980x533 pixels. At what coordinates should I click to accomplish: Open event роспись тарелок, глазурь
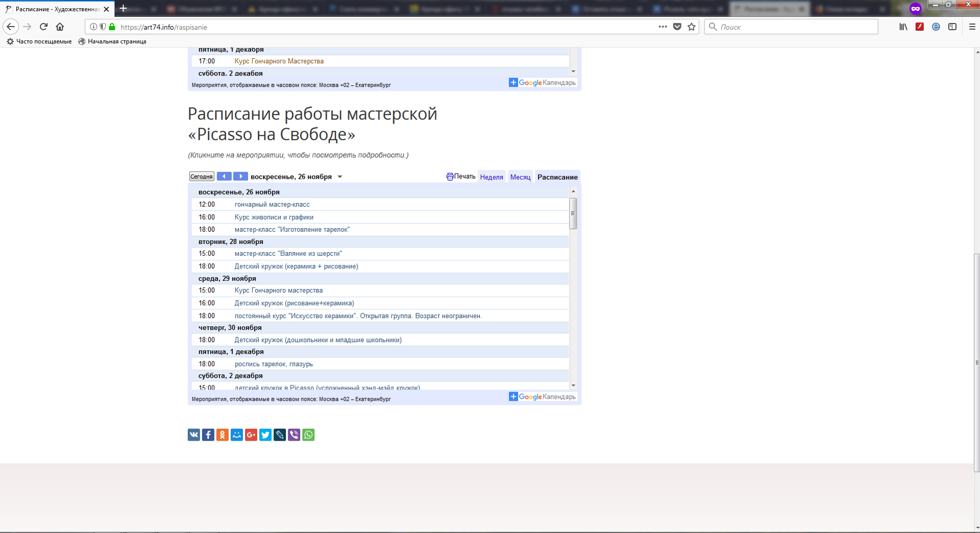click(274, 364)
